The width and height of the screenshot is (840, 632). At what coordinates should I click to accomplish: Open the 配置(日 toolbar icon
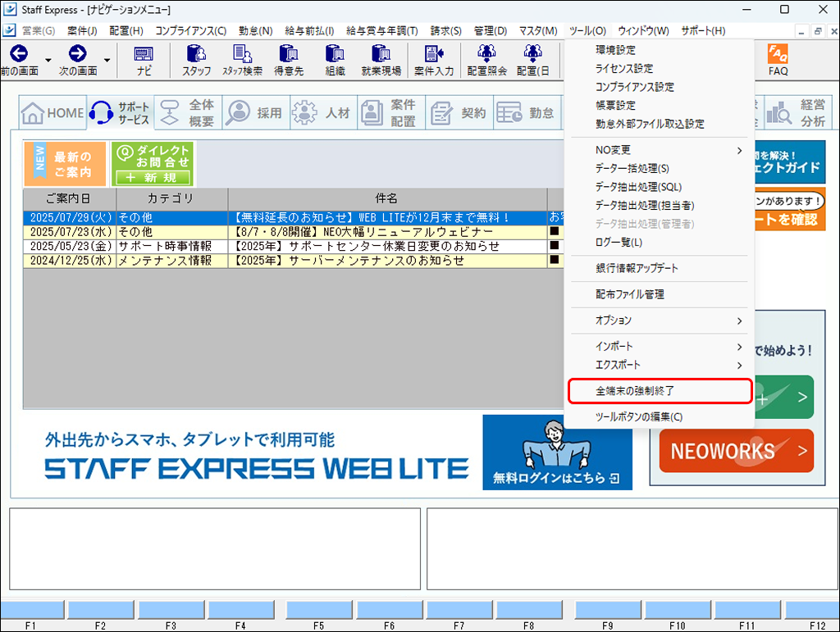533,61
